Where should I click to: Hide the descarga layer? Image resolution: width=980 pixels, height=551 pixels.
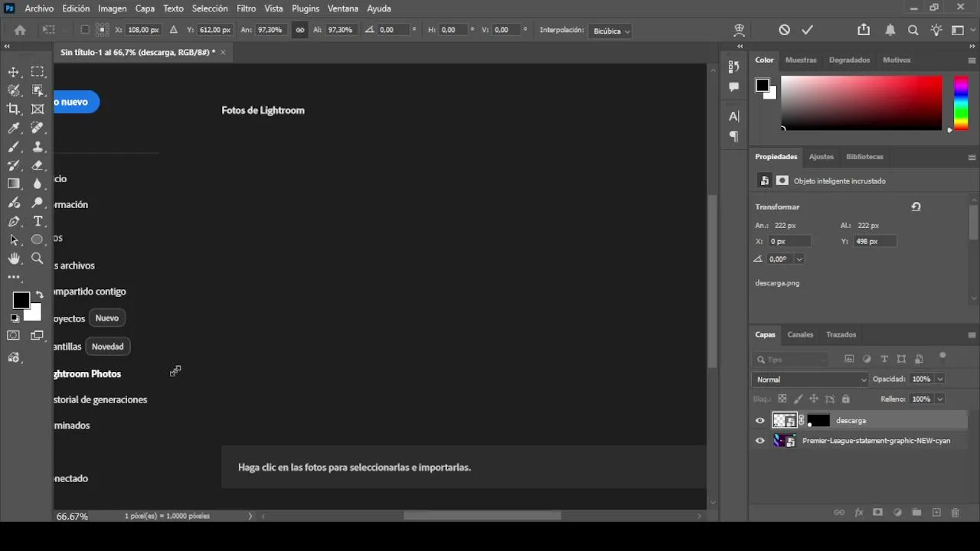[759, 420]
